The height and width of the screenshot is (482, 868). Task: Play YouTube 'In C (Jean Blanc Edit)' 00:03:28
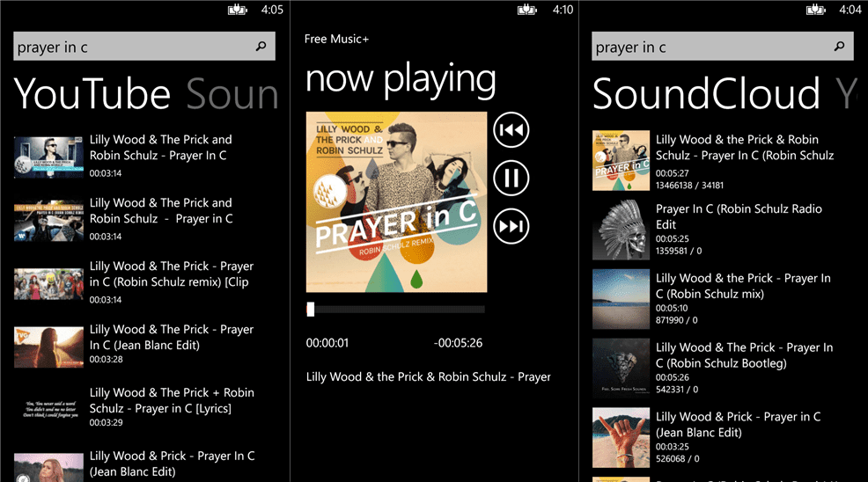(172, 337)
